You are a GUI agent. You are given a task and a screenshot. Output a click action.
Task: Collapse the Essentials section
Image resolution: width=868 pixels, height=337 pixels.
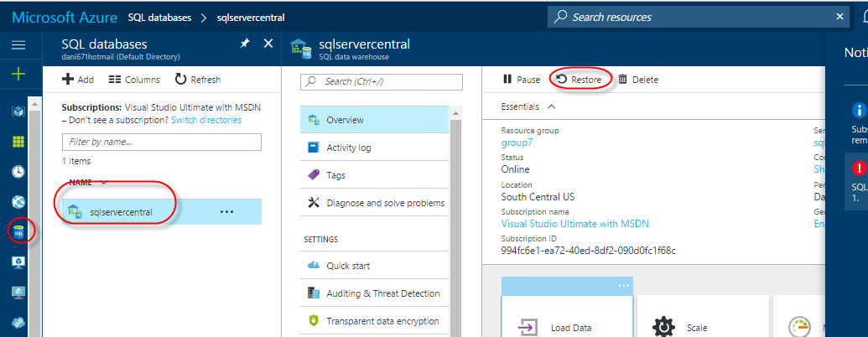[x=551, y=106]
